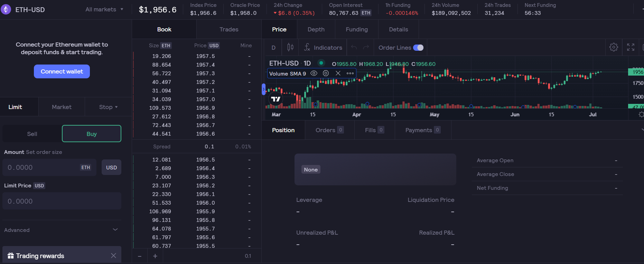Click bid row priced 1956.0
Screen dimensions: 644x264
tap(197, 203)
